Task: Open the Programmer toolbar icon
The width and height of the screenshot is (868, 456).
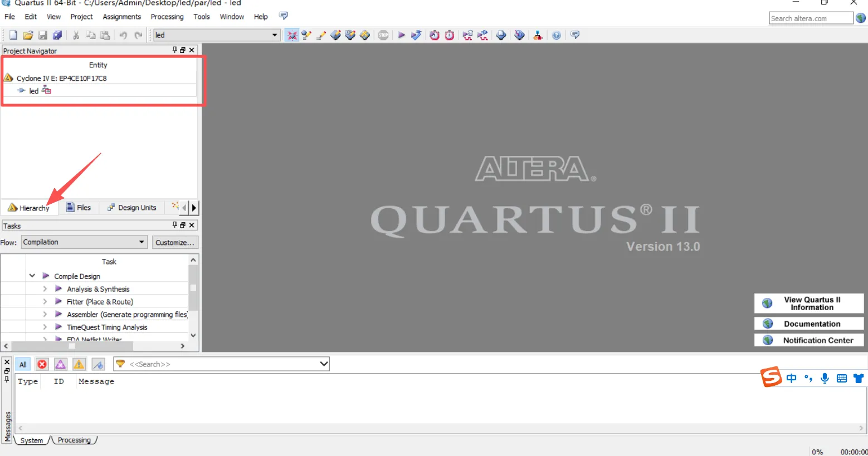Action: tap(520, 35)
